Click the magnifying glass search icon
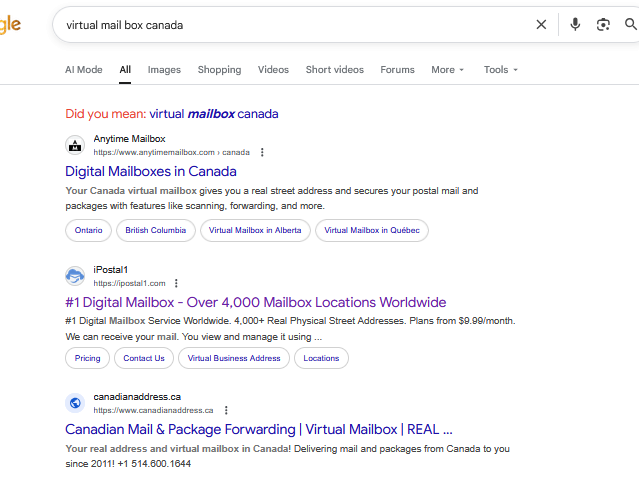Image resolution: width=639 pixels, height=485 pixels. 631,24
